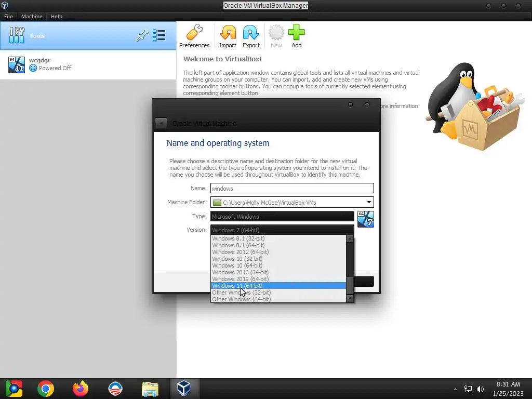532x399 pixels.
Task: Click the pin icon in Tools row
Action: tap(142, 35)
